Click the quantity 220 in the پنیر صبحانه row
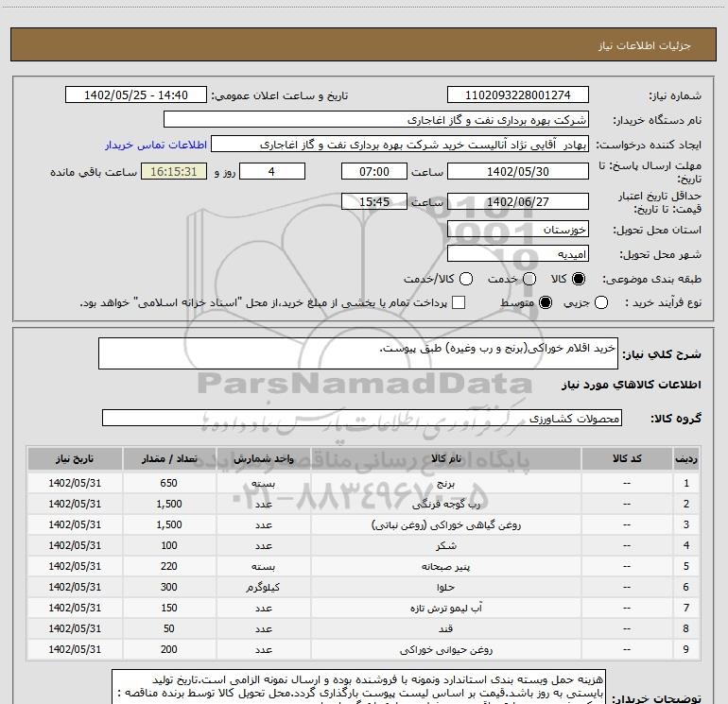The image size is (728, 704). tap(169, 567)
